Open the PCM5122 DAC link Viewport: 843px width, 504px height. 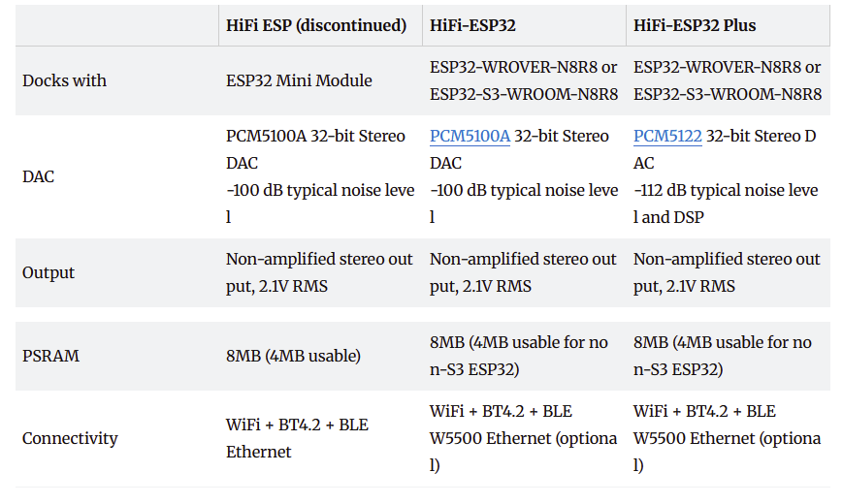pyautogui.click(x=667, y=137)
